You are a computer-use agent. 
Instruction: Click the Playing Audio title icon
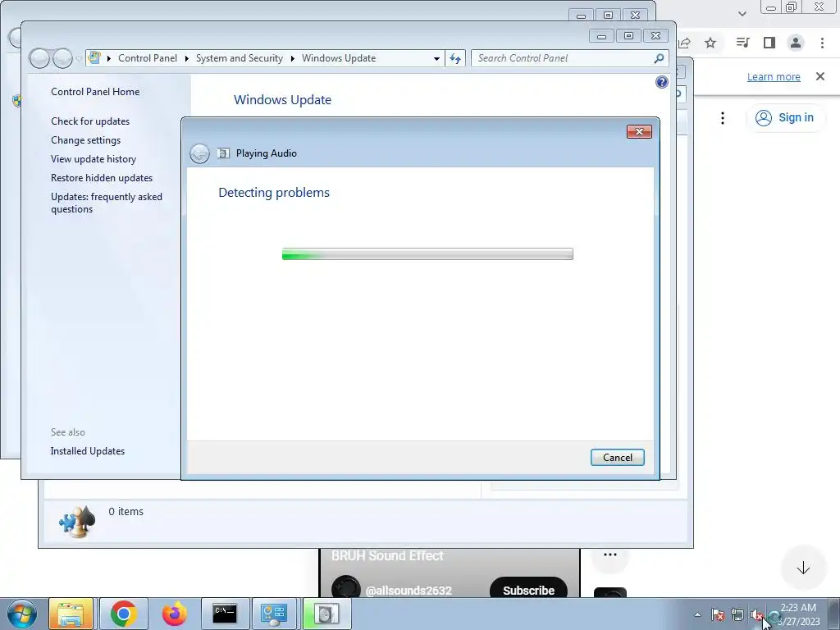coord(223,153)
